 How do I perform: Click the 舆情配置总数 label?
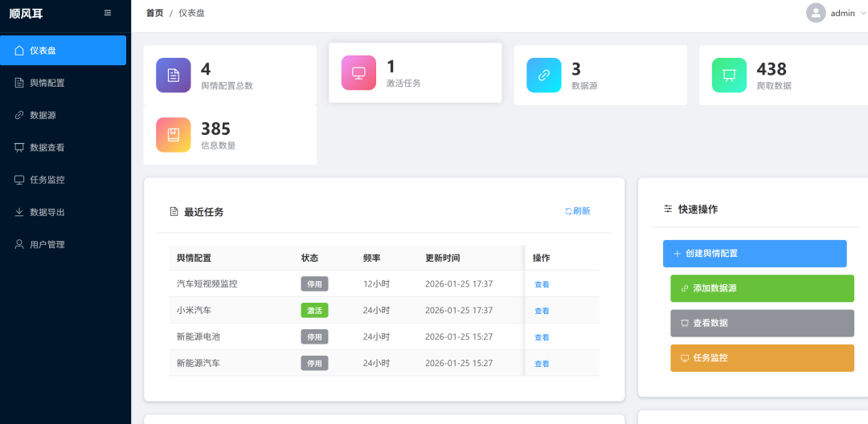(227, 86)
